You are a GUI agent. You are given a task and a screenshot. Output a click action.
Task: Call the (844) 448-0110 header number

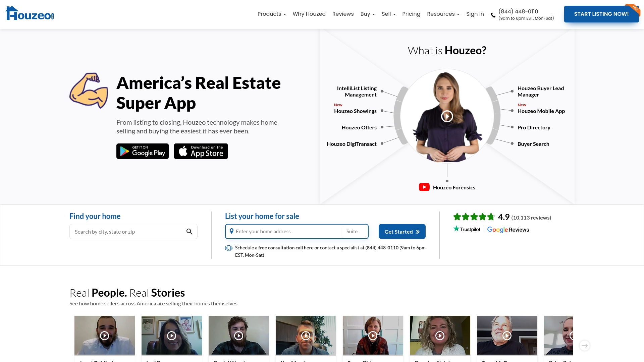[x=518, y=11]
